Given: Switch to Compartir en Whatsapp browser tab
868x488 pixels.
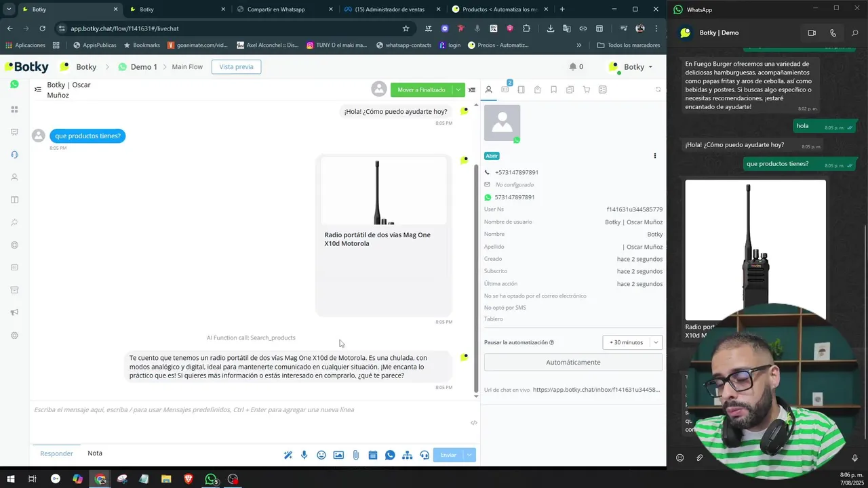Looking at the screenshot, I should pyautogui.click(x=284, y=9).
